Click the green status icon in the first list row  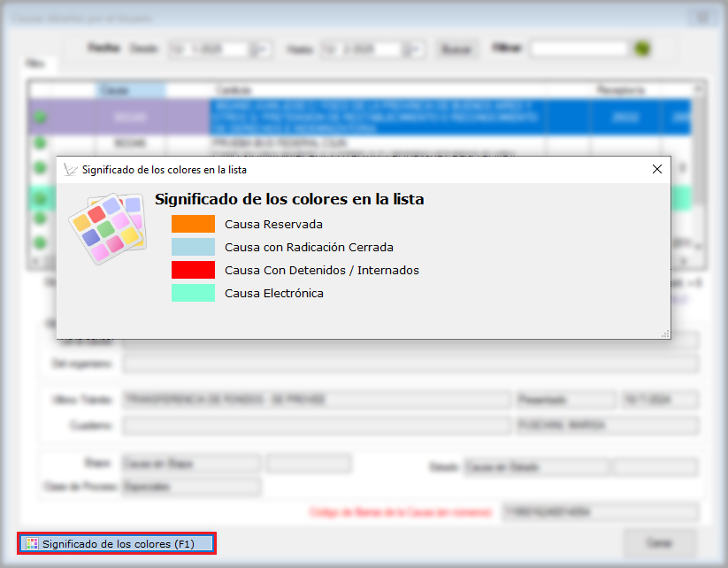click(40, 117)
